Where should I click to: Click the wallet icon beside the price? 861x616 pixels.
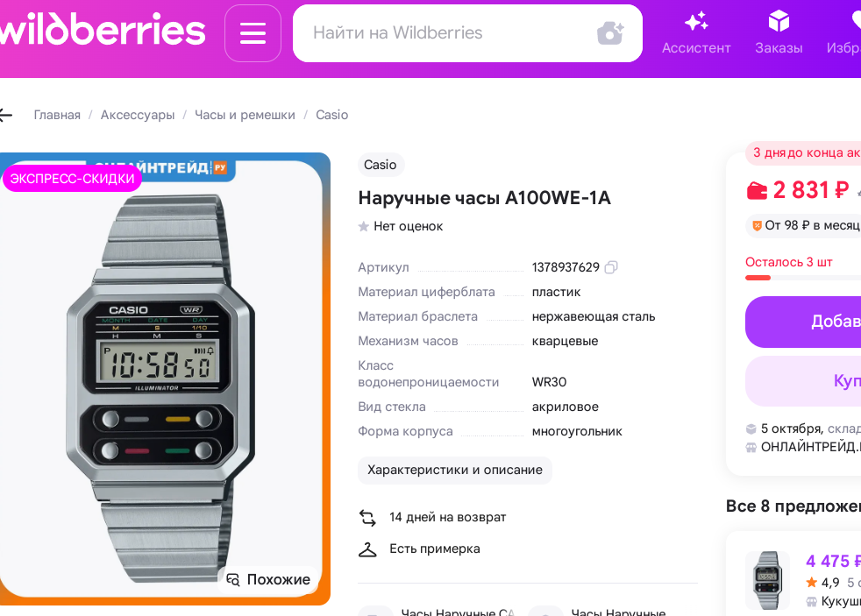point(757,190)
